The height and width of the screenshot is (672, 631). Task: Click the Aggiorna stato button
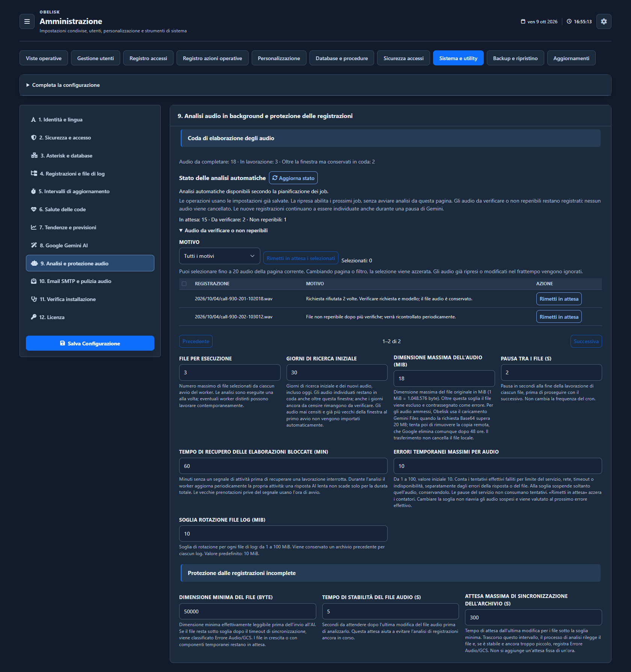pos(293,178)
